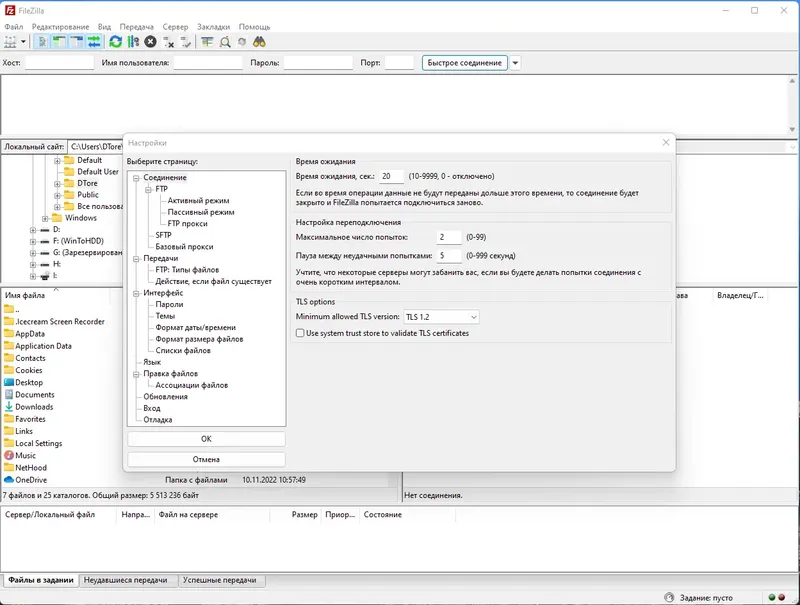Open the Сервер menu
This screenshot has width=800, height=605.
tap(176, 27)
